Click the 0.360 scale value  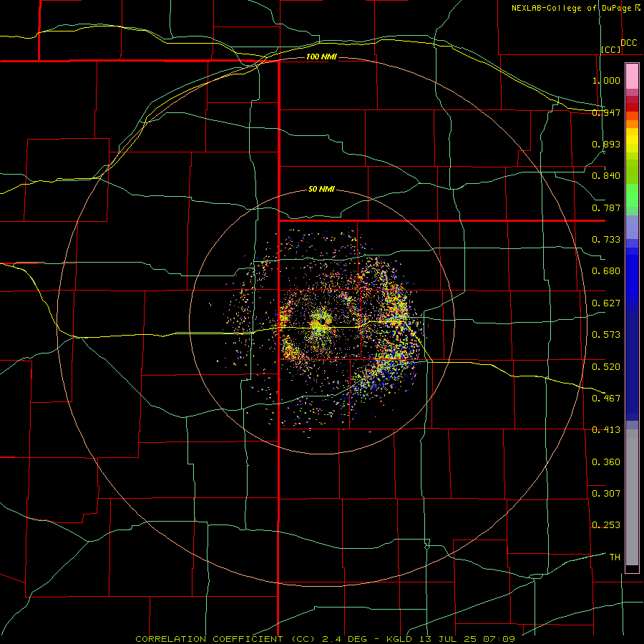[606, 462]
